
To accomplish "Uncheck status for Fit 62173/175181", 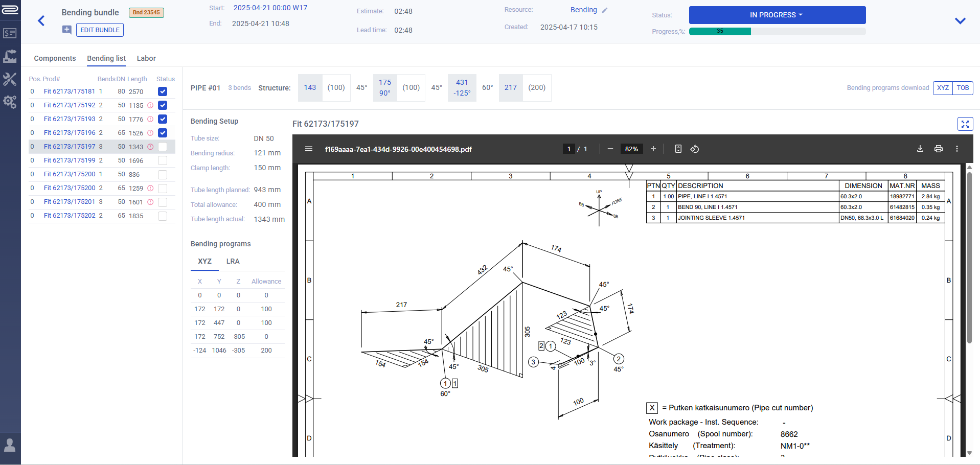I will coord(163,91).
